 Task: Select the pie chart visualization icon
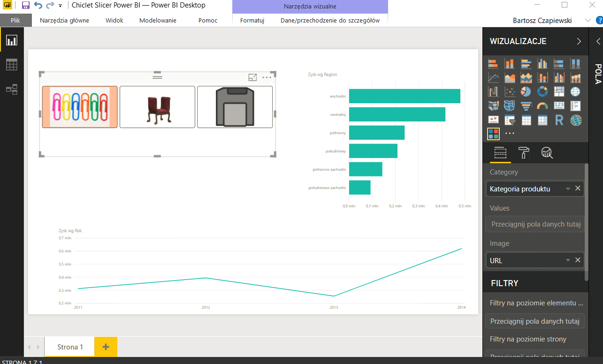coord(526,91)
